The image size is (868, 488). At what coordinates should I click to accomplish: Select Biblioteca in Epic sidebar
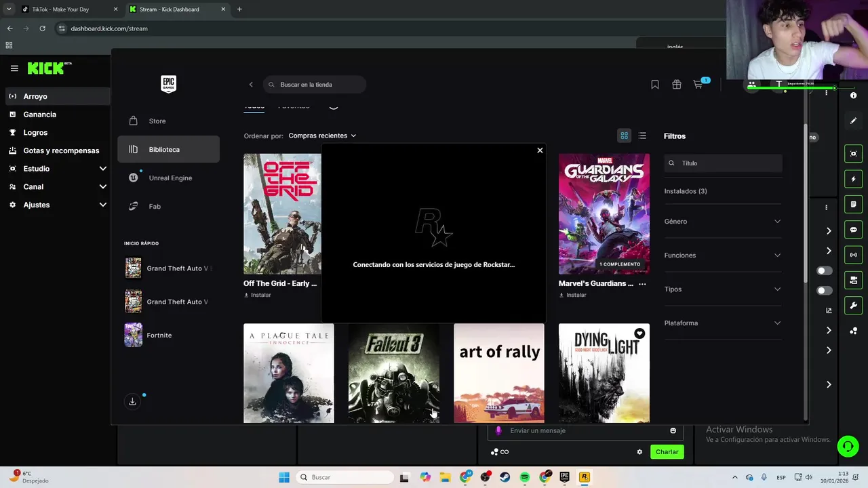pos(168,149)
